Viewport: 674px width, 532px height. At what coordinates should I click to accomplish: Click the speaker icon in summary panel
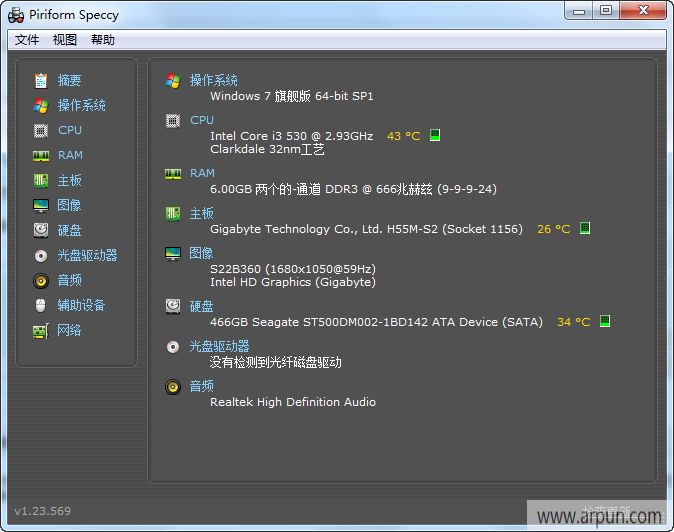173,387
